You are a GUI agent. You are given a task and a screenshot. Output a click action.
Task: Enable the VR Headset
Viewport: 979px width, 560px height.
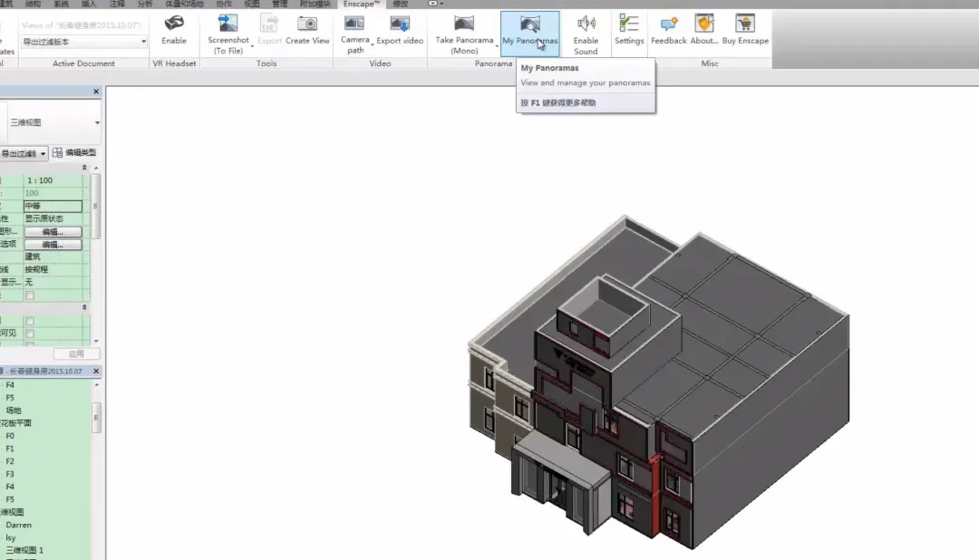tap(173, 30)
